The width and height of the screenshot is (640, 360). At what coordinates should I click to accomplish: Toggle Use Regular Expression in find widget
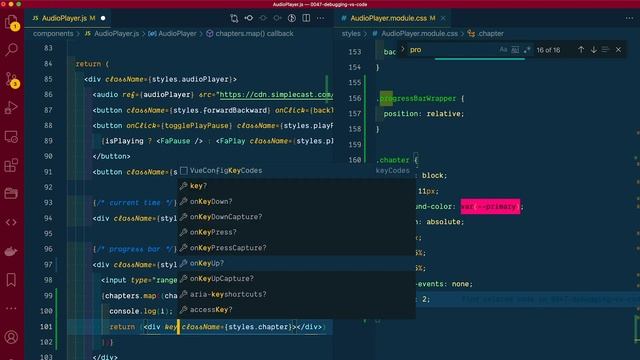click(527, 50)
